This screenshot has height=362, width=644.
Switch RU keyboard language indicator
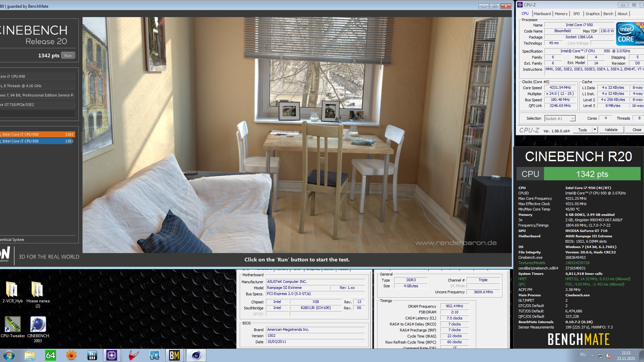pos(583,355)
